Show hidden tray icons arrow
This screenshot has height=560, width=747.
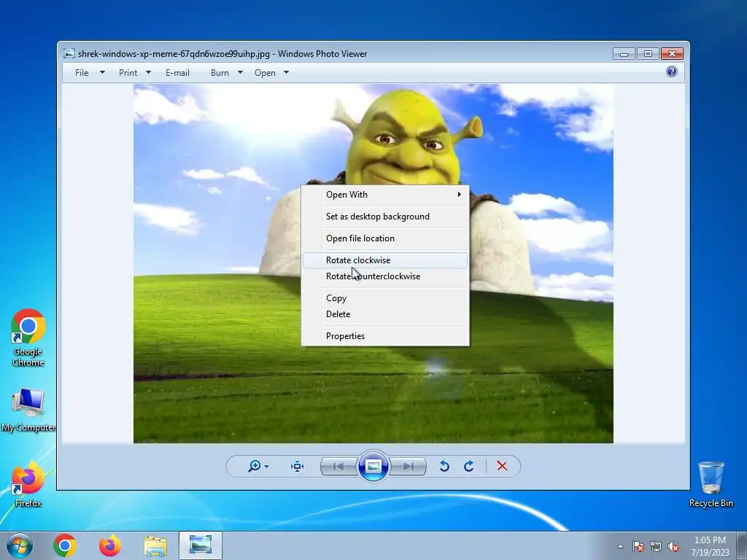[620, 546]
